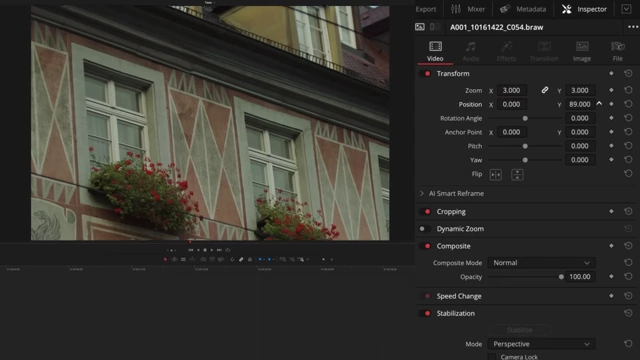Reset the Composite Mode setting
This screenshot has height=360, width=640.
click(x=628, y=262)
